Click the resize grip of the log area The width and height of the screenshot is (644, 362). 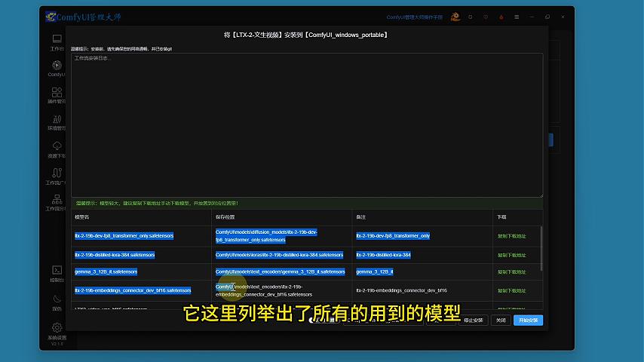(541, 195)
